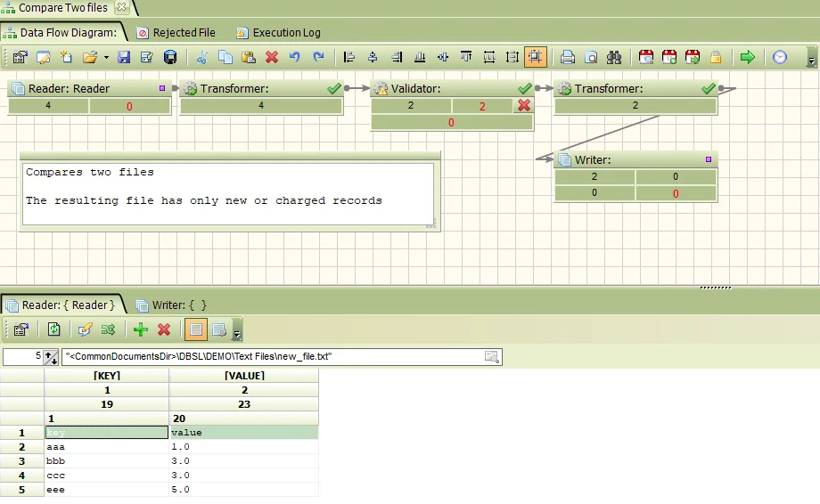Make objects the same width
Screen dimensions: 820x504
point(489,57)
